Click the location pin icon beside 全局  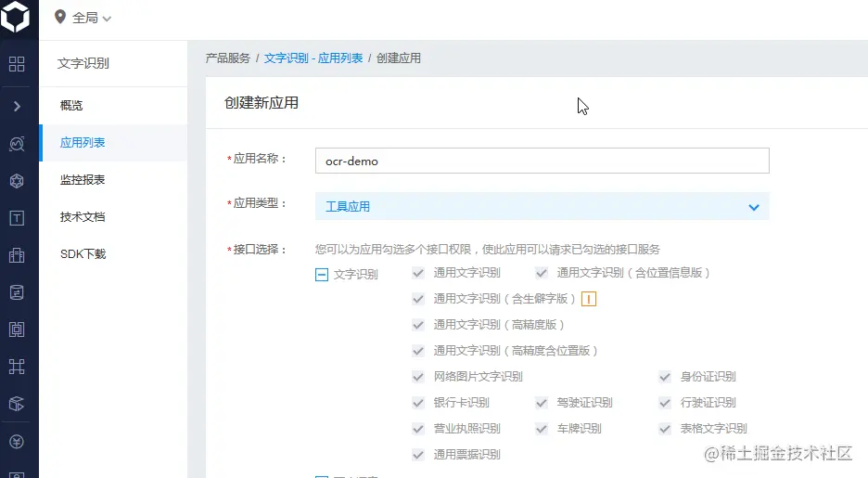pyautogui.click(x=60, y=17)
